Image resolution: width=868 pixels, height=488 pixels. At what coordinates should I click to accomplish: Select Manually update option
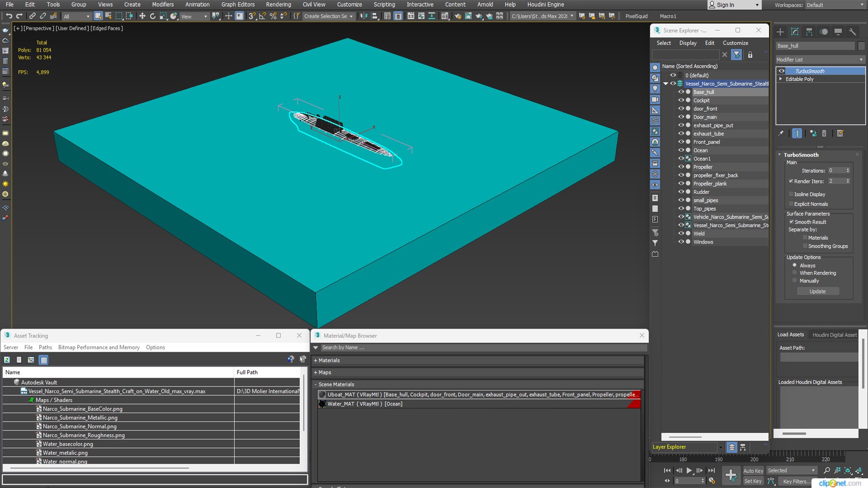pos(795,281)
